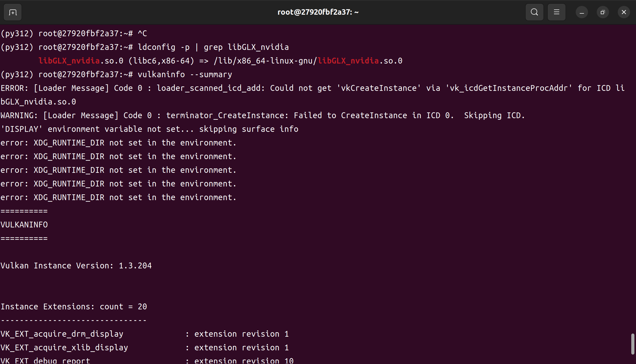Click the search magnifier icon
Viewport: 636px width, 364px height.
[x=534, y=12]
